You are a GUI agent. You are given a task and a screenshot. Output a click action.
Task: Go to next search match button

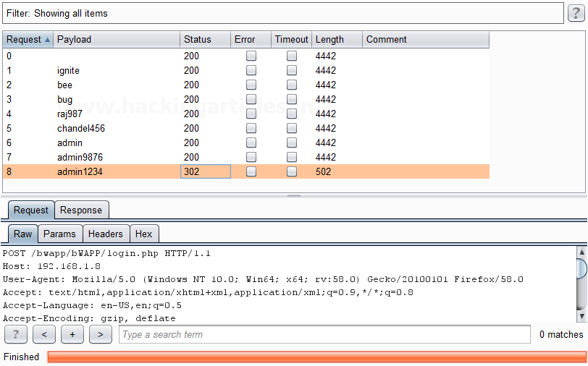coord(101,334)
